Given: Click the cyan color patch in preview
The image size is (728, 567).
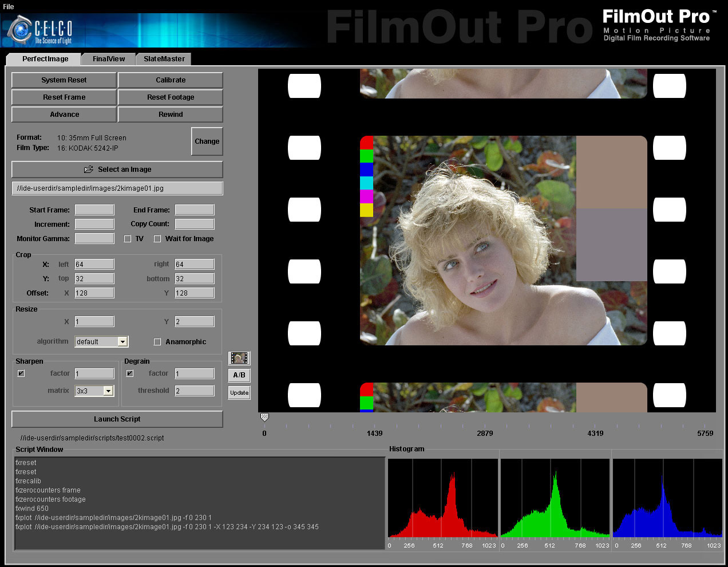Looking at the screenshot, I should [x=366, y=183].
